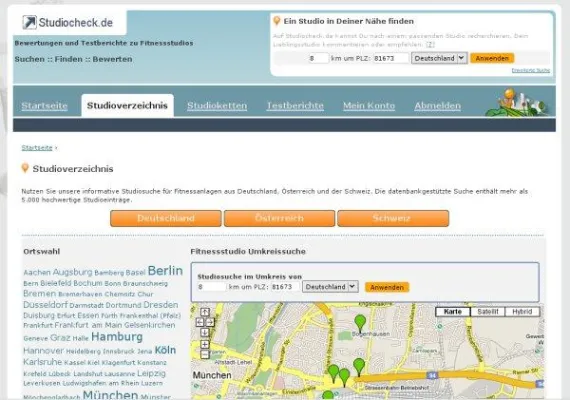
Task: Open the Bochum city link
Action: click(88, 283)
